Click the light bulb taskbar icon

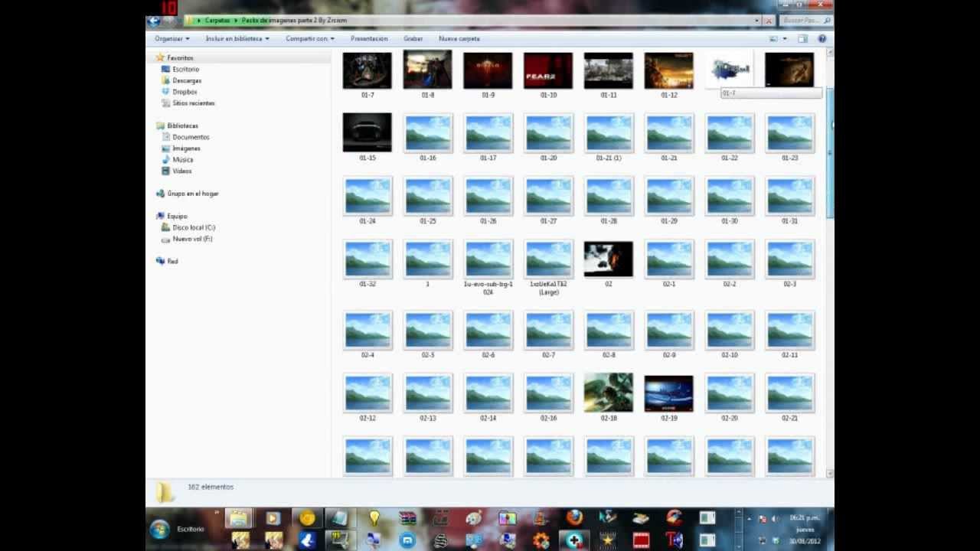pyautogui.click(x=374, y=518)
